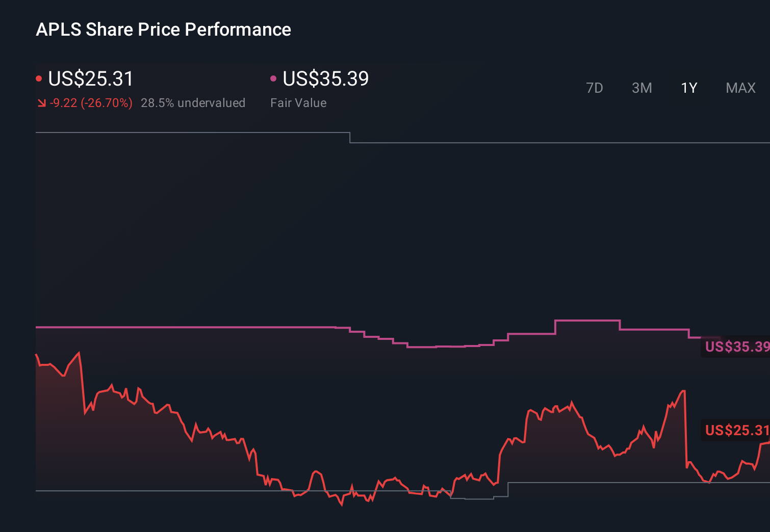
Task: Toggle the 1Y time range view
Action: 688,88
